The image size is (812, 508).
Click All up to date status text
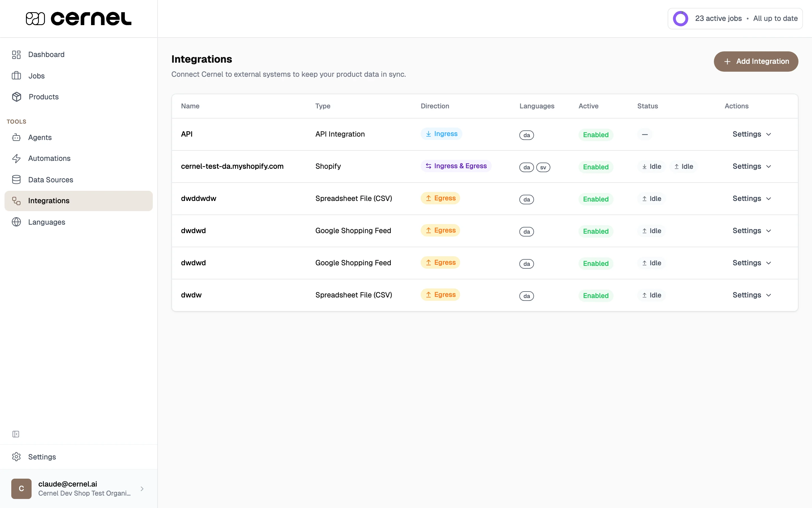click(x=775, y=18)
